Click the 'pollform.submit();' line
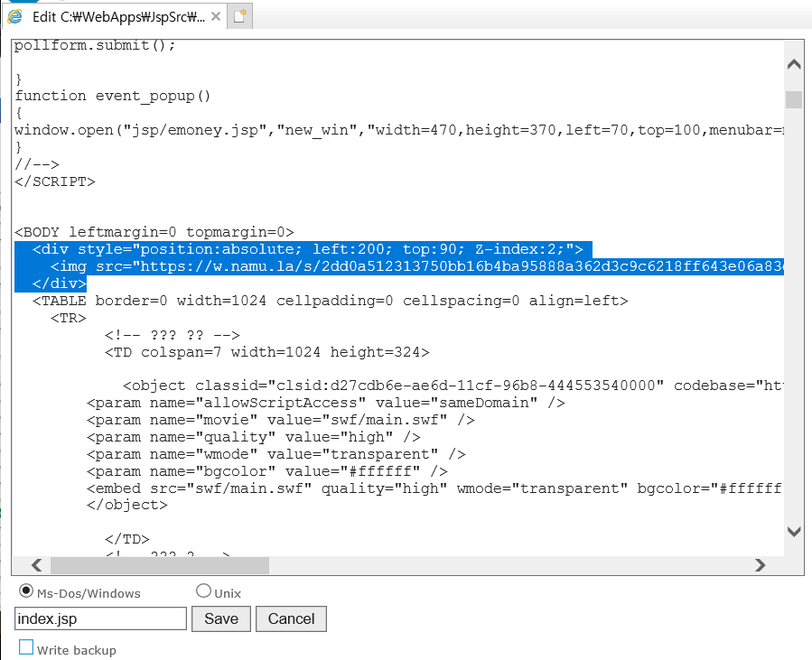This screenshot has width=812, height=660. 95,45
